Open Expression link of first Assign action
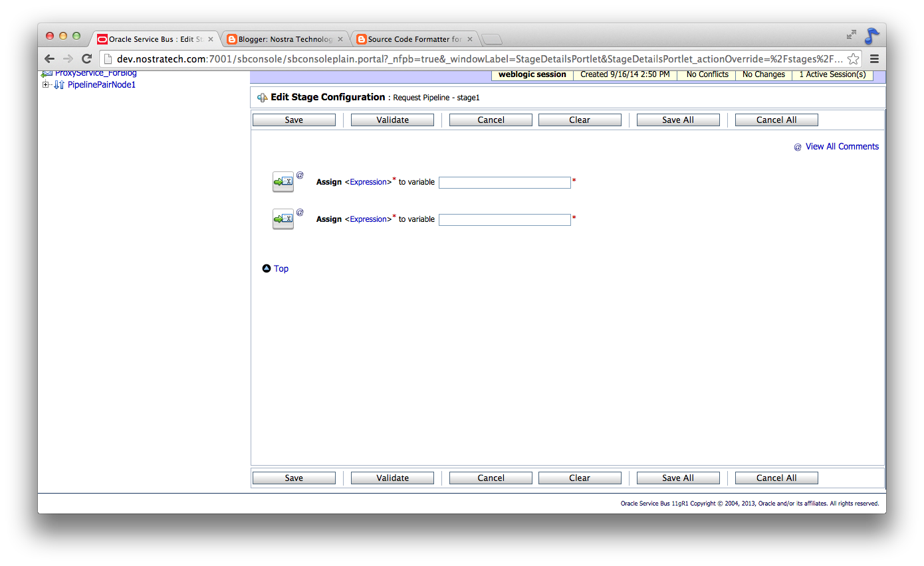 (x=368, y=182)
